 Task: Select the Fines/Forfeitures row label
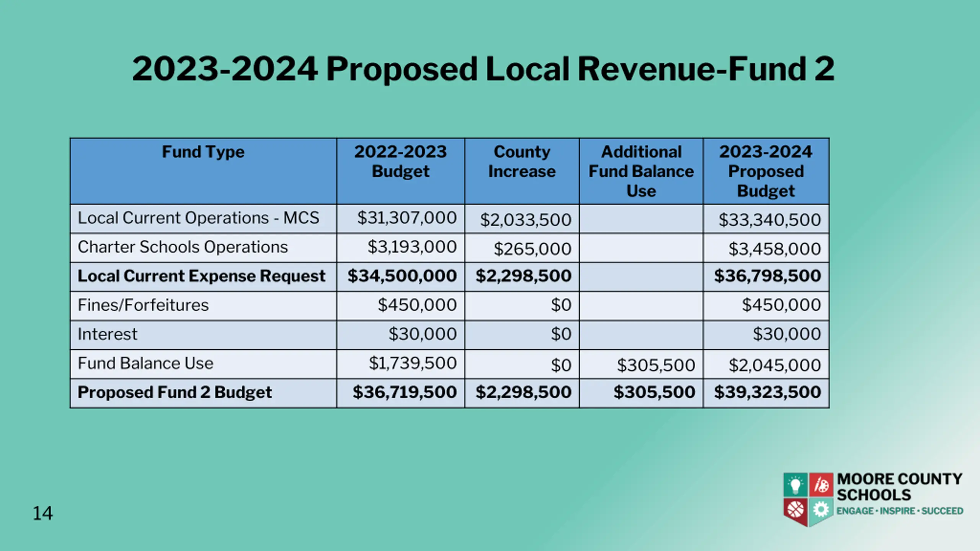143,305
